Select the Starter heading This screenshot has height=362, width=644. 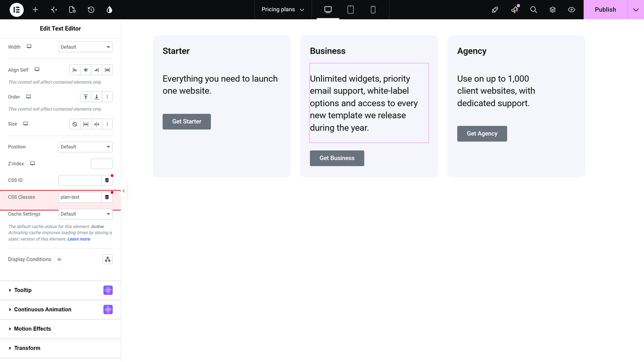click(x=176, y=51)
